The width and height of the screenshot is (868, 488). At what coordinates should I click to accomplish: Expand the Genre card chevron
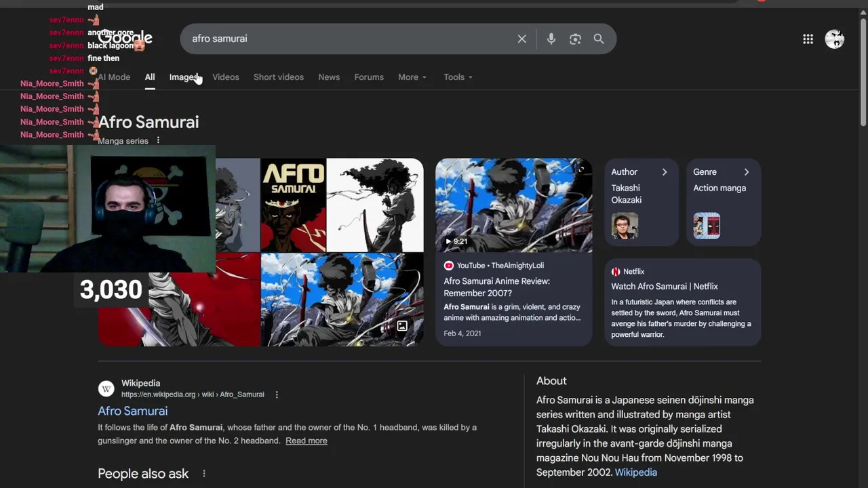coord(747,172)
